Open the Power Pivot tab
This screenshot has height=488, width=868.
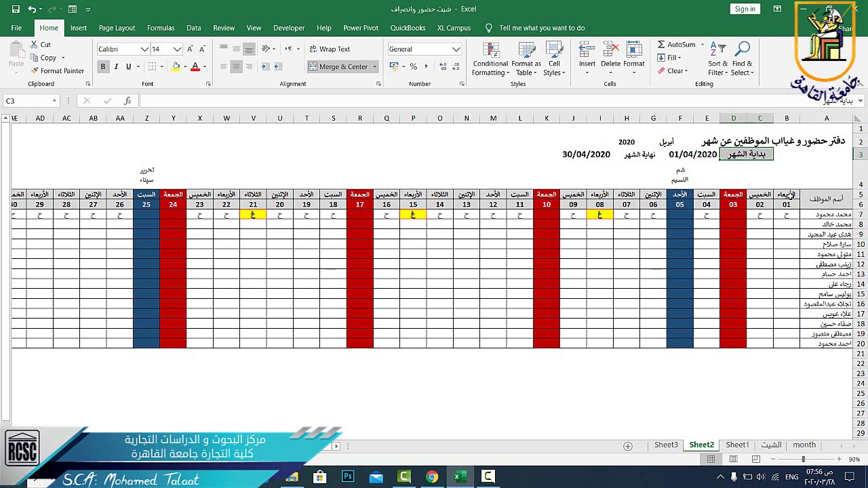[361, 28]
